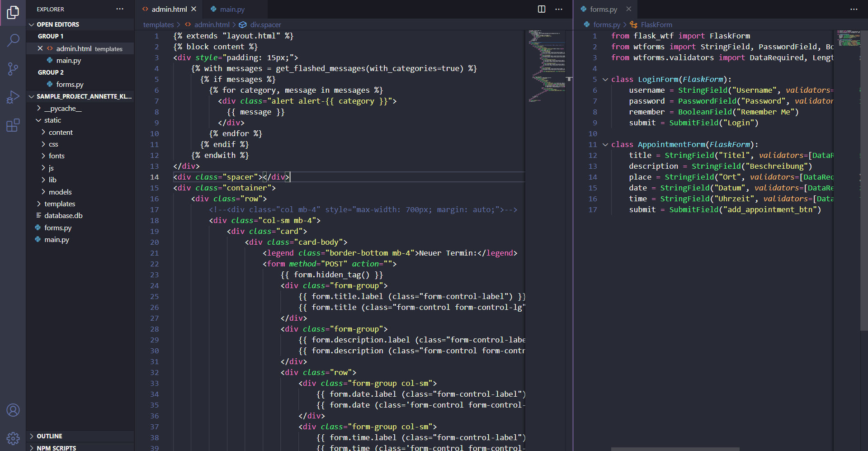Open Explorer panel more actions ellipsis
Image resolution: width=868 pixels, height=451 pixels.
click(x=120, y=9)
